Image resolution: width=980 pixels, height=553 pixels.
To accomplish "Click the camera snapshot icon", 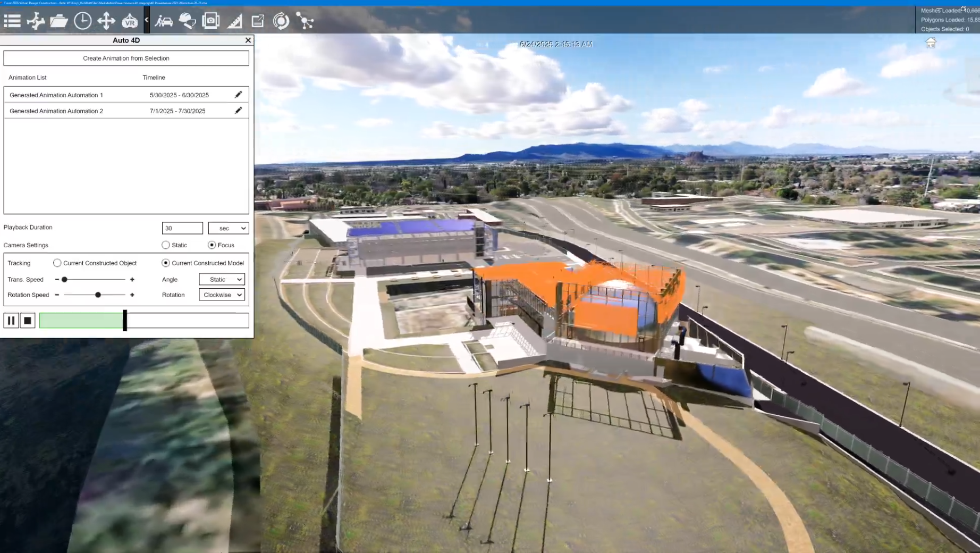I will click(x=211, y=21).
